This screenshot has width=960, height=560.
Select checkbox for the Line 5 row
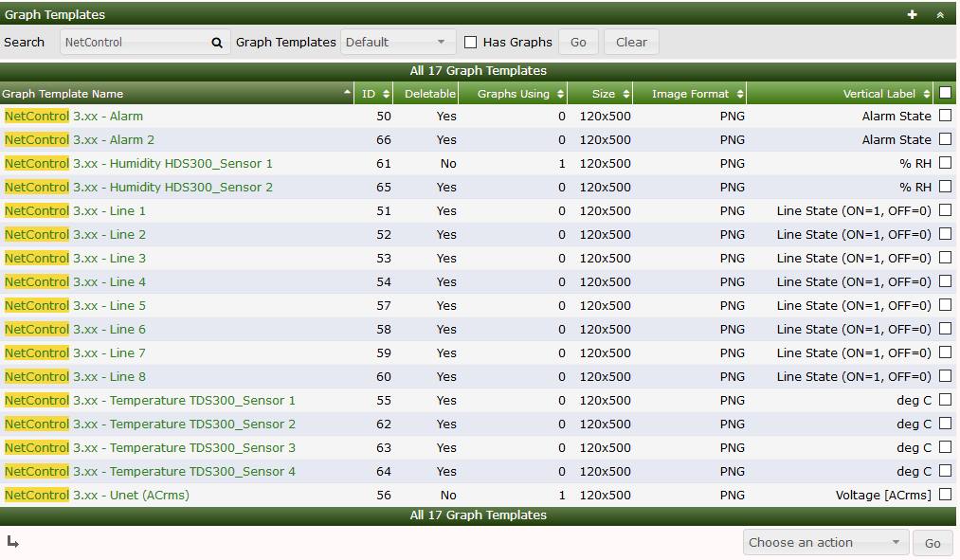point(945,305)
